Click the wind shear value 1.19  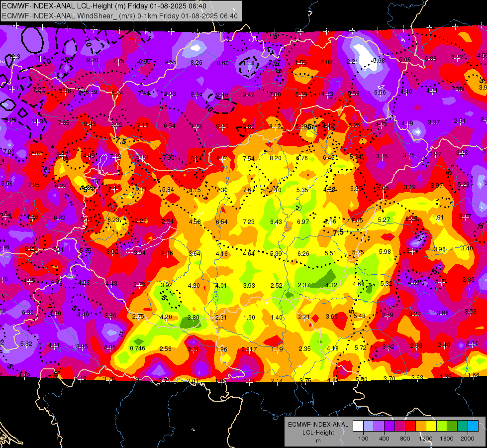[x=277, y=349]
